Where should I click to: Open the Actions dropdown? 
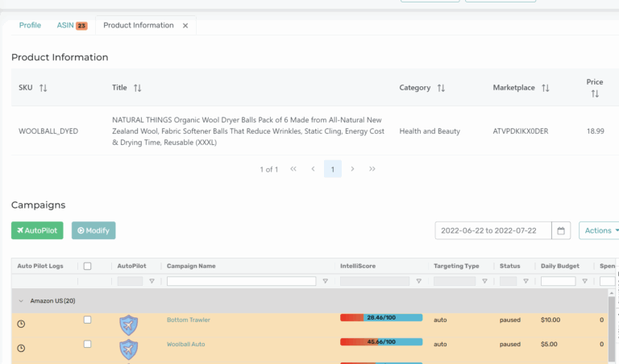599,230
